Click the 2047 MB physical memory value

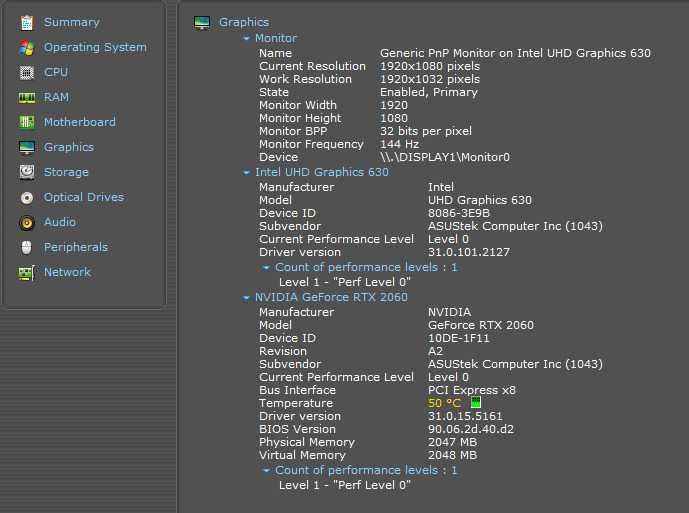(453, 442)
